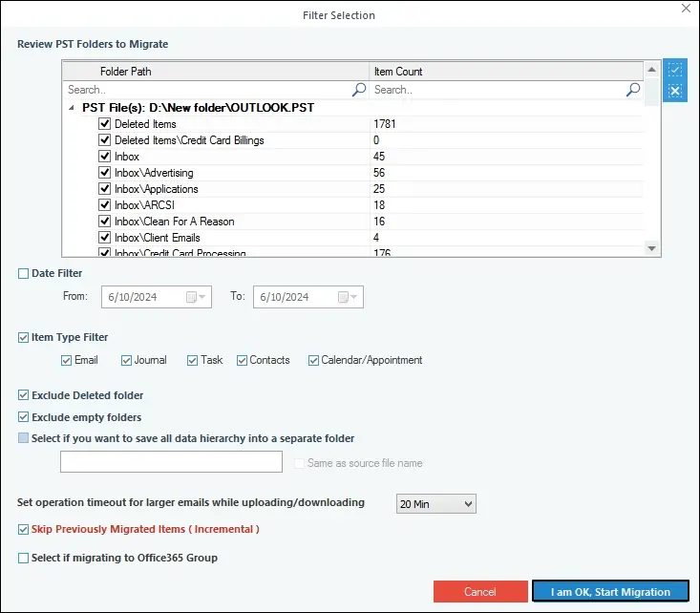The image size is (700, 613).
Task: Check Select if migrating to Office365 Group
Action: 23,558
